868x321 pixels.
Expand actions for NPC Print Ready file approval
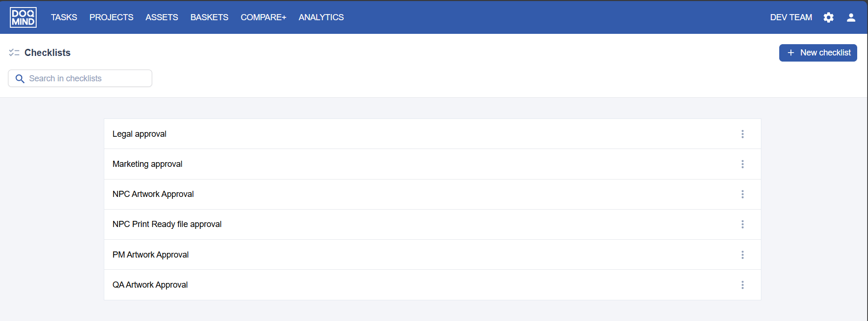(742, 224)
